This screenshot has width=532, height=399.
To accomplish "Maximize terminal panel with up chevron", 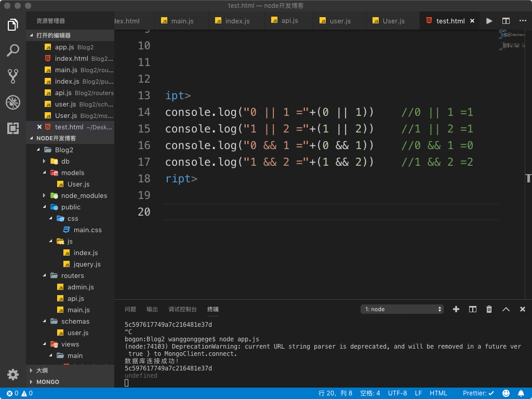I will coord(506,309).
